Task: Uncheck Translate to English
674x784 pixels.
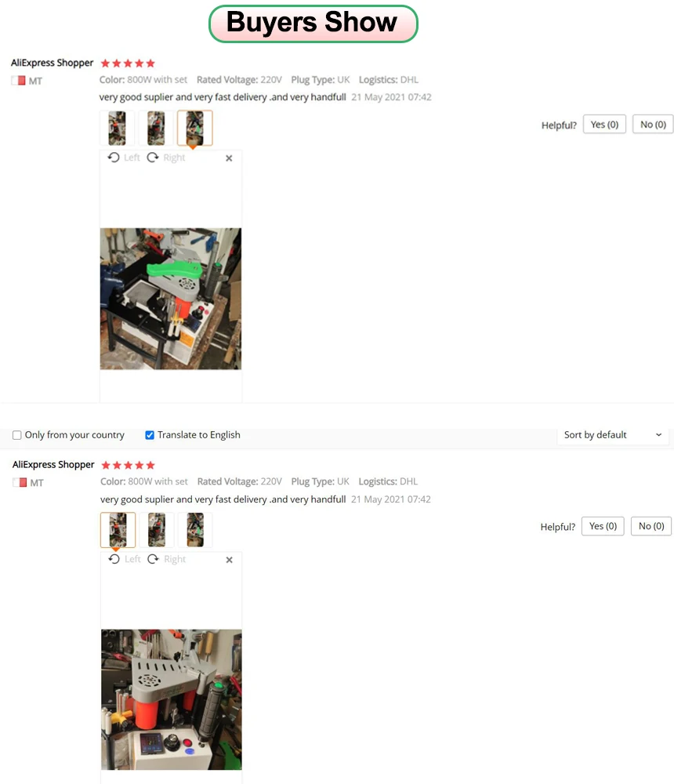Action: [x=150, y=435]
